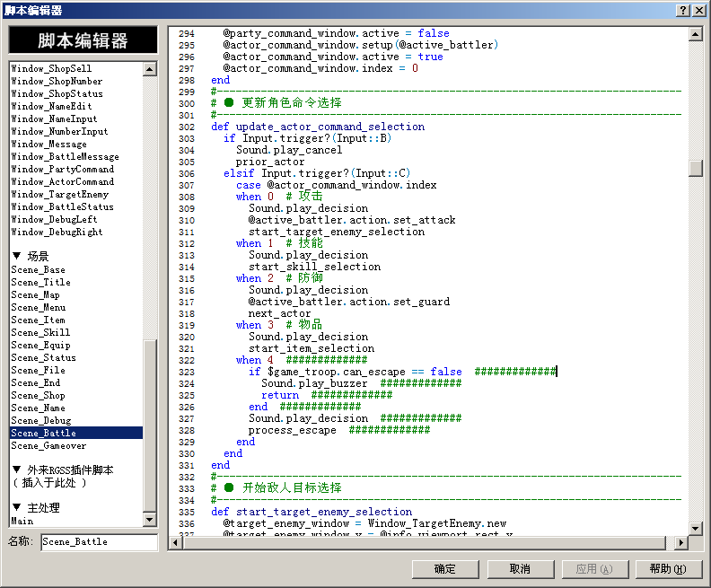Select Window_BattleMessage script
711x588 pixels.
pos(65,157)
